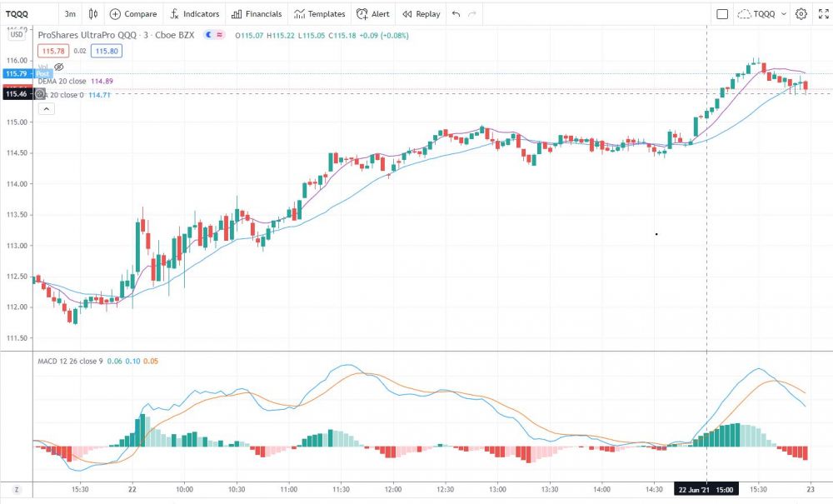Open the candlestick chart style selector
The image size is (833, 504).
[x=92, y=14]
